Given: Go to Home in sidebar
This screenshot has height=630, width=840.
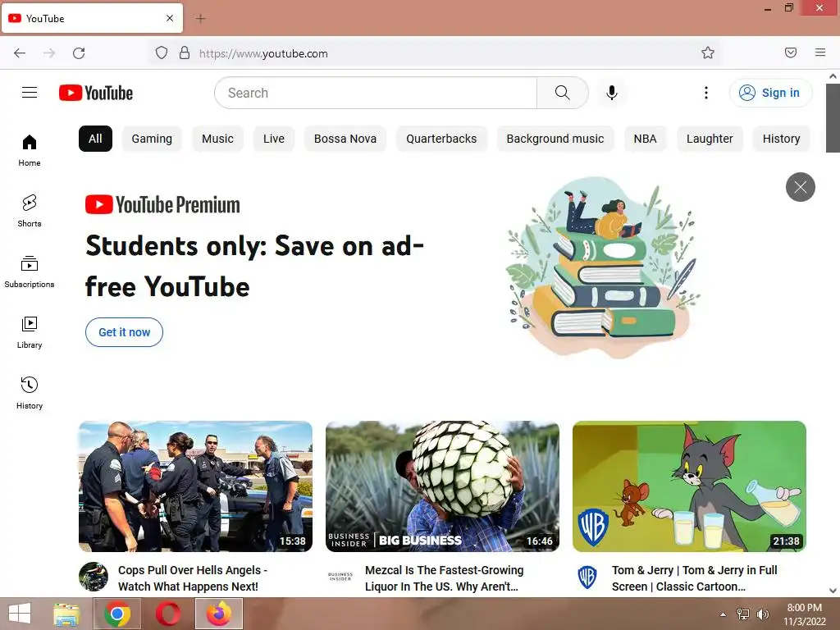Looking at the screenshot, I should pos(30,150).
